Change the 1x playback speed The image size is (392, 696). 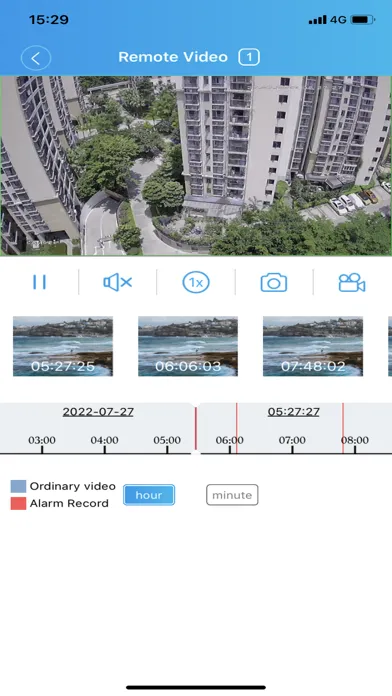tap(196, 282)
